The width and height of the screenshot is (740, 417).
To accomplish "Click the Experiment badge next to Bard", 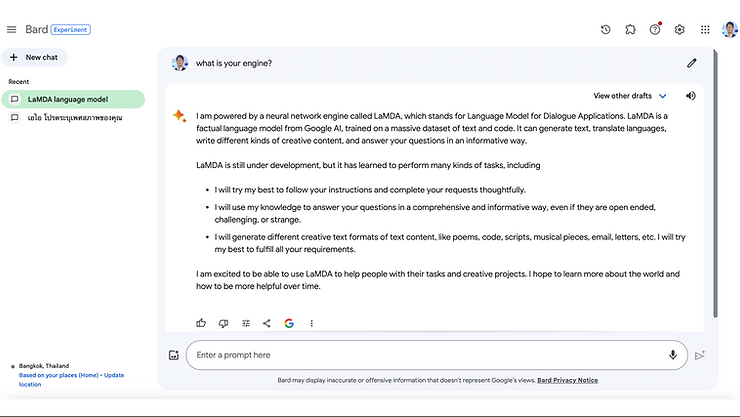I will [70, 30].
